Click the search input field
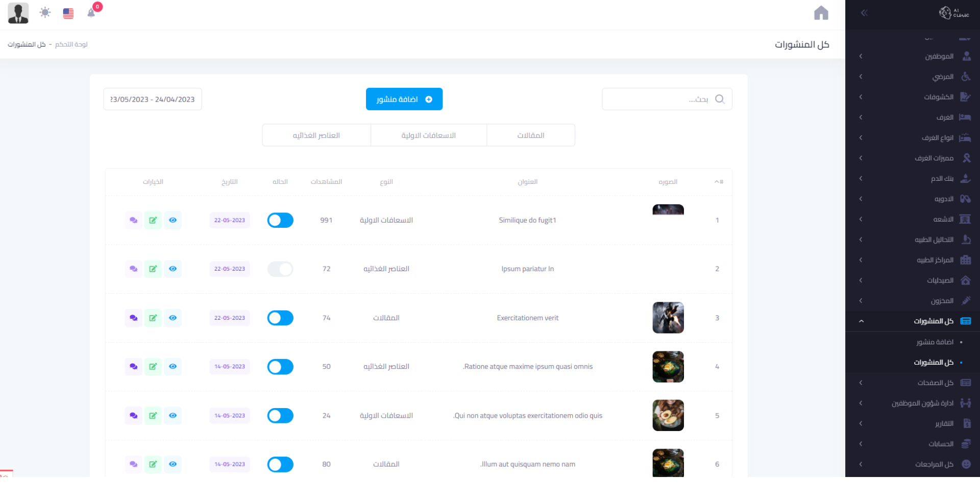980x500 pixels. tap(658, 99)
